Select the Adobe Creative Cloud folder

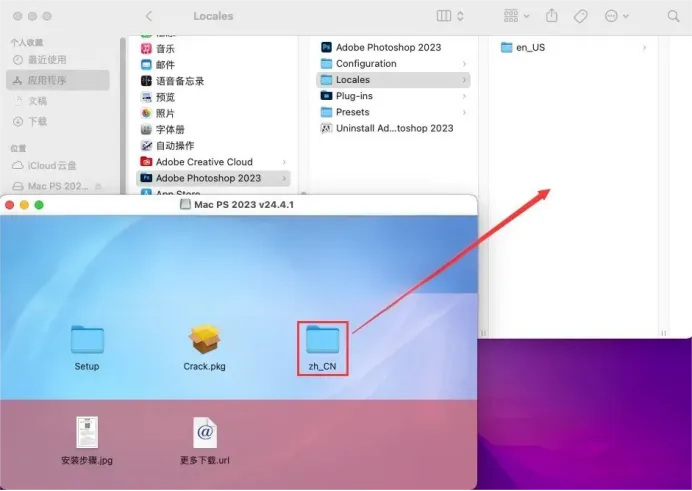click(213, 162)
